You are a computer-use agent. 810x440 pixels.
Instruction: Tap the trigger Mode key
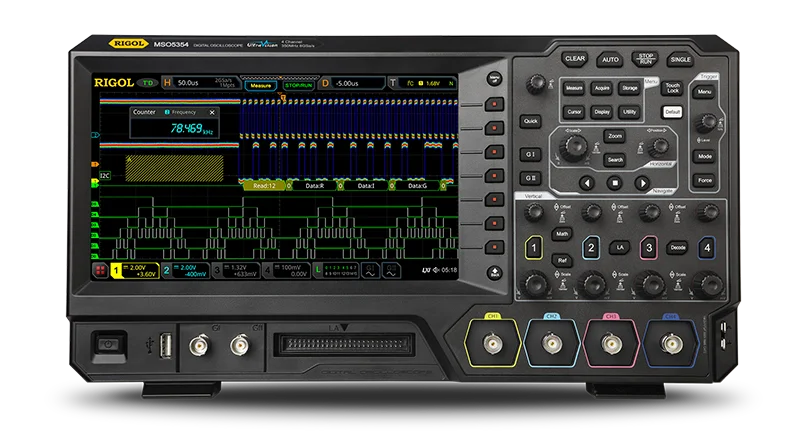[x=705, y=156]
